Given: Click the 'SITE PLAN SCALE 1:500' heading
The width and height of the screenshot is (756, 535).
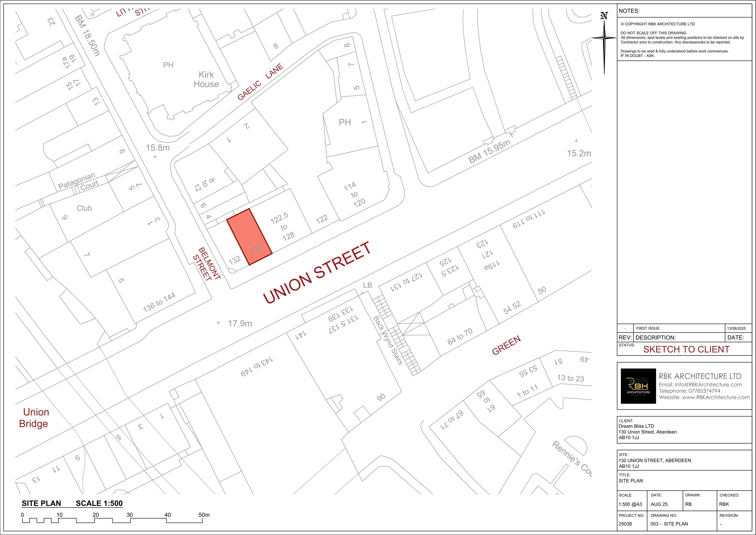Looking at the screenshot, I should click(x=72, y=503).
